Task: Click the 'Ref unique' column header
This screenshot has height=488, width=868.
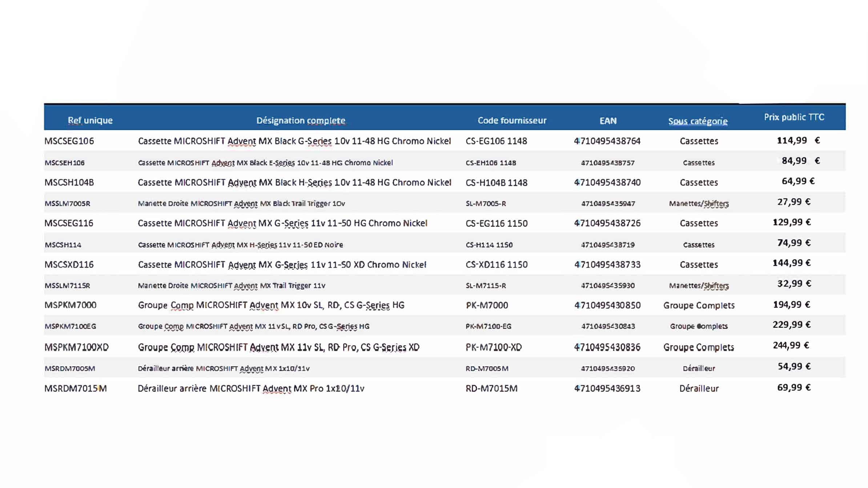Action: (90, 120)
